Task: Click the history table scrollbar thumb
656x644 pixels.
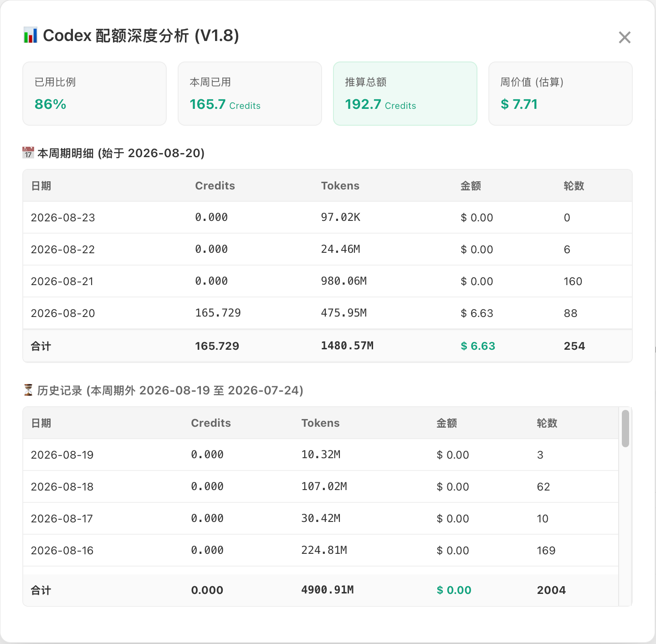Action: click(625, 428)
